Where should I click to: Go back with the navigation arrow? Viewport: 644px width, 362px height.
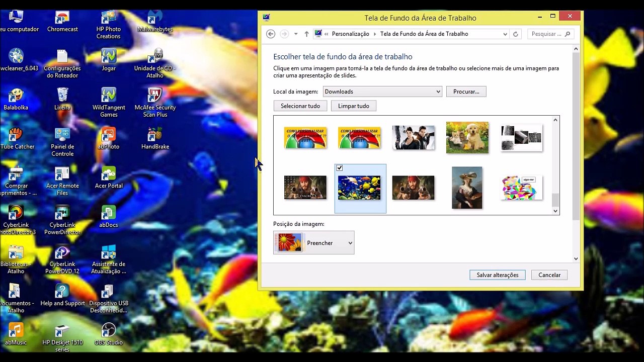[x=271, y=34]
